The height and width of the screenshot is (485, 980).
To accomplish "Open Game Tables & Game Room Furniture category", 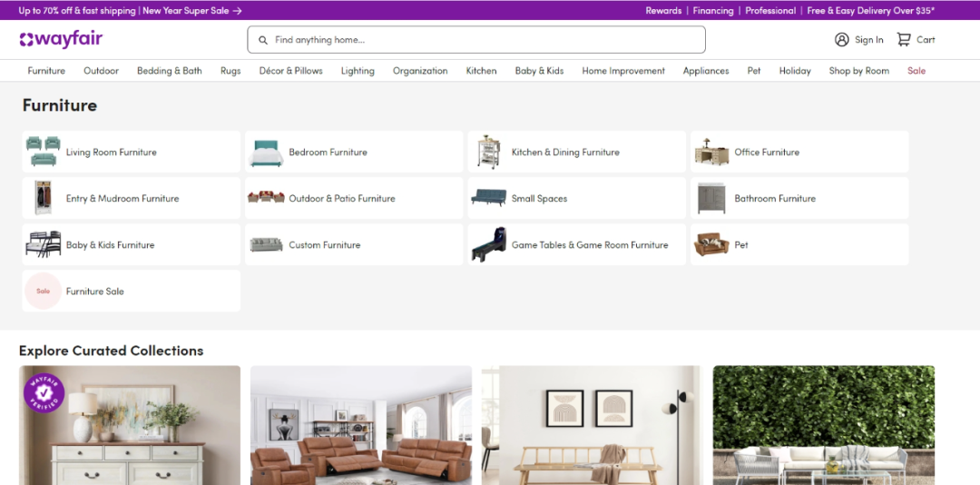I will pos(577,244).
